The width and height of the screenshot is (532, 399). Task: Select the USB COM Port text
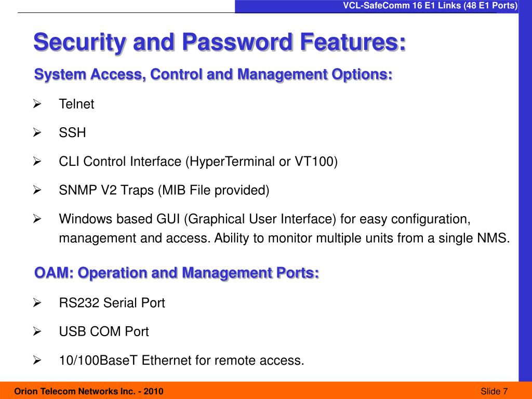click(x=104, y=331)
